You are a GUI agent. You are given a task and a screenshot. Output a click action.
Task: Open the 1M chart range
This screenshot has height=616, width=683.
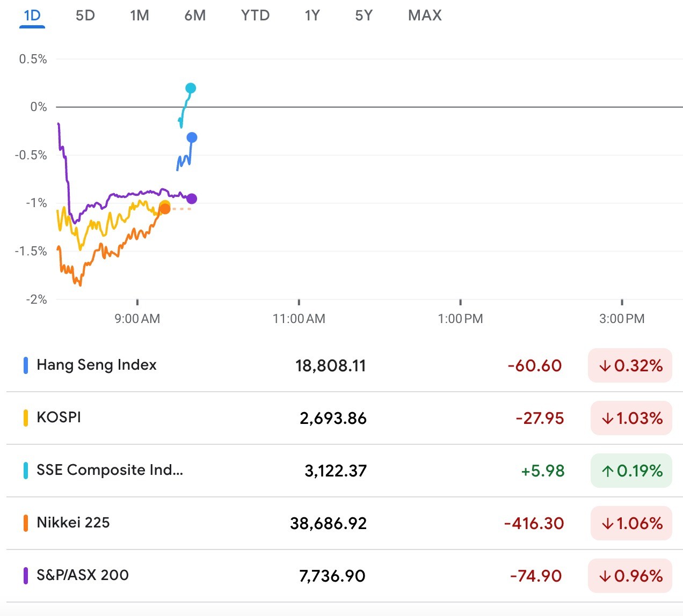(140, 16)
